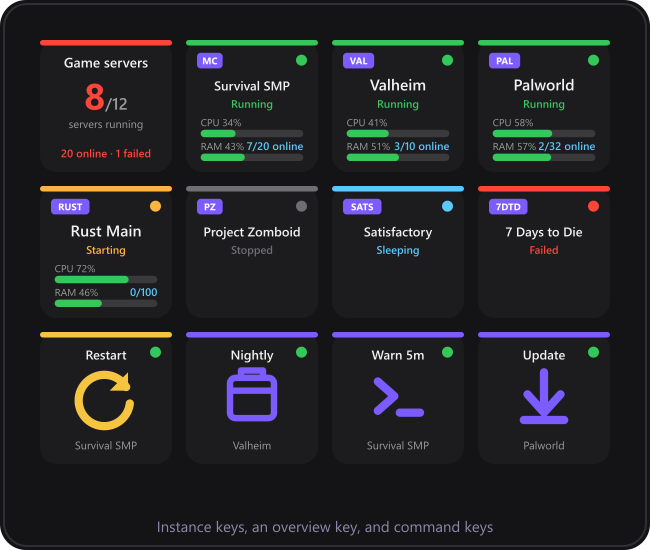Click the Rust Main RAM 46% bar
Screen dimensions: 650x550
[106, 303]
